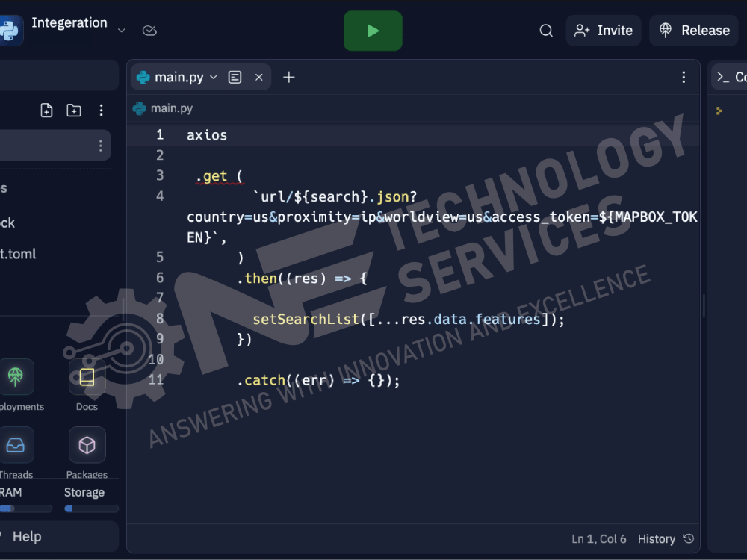Screen dimensions: 747x560
Task: Click the .catch handler on line 11
Action: (261, 380)
